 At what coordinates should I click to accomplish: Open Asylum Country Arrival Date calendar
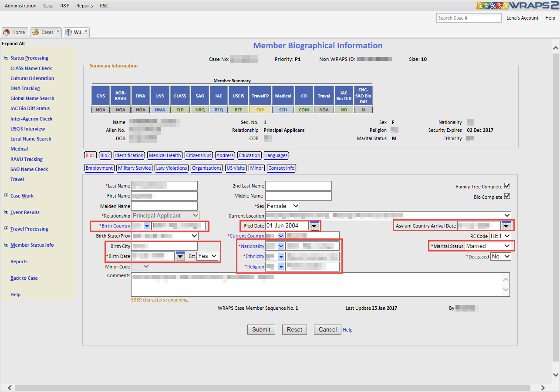click(506, 225)
